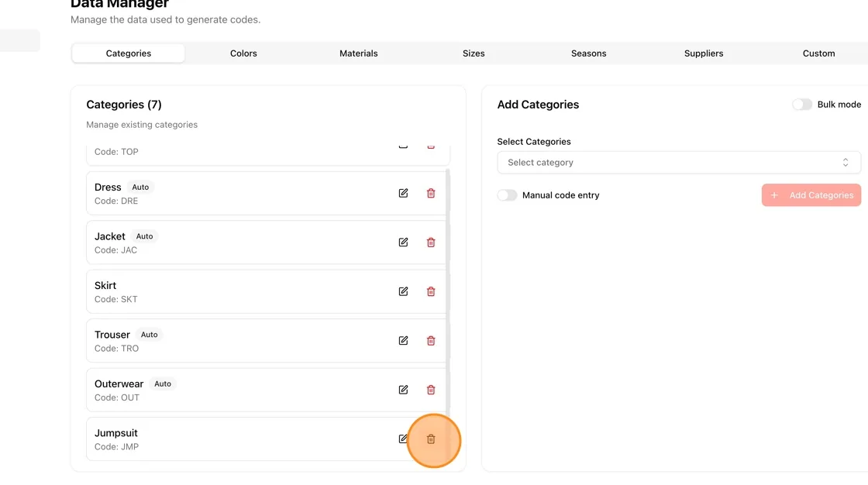Edit the Trouser category
868x485 pixels.
tap(403, 340)
